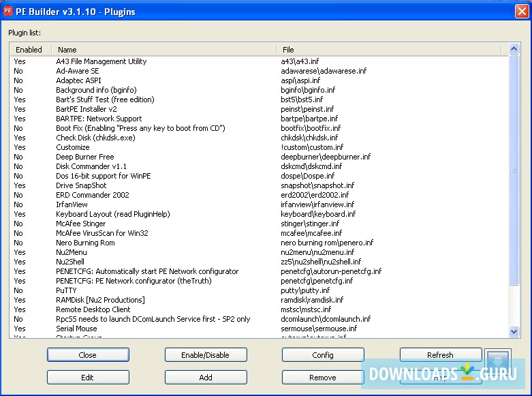Image resolution: width=532 pixels, height=396 pixels.
Task: Click file path adawarese\adawarese.inf
Action: (324, 71)
